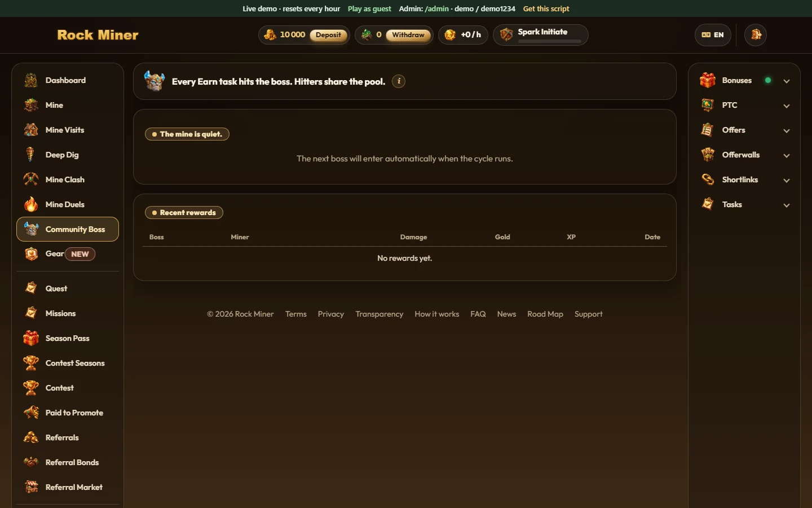Open Contest Seasons trophy icon
Screen dimensions: 812x508
[x=31, y=363]
